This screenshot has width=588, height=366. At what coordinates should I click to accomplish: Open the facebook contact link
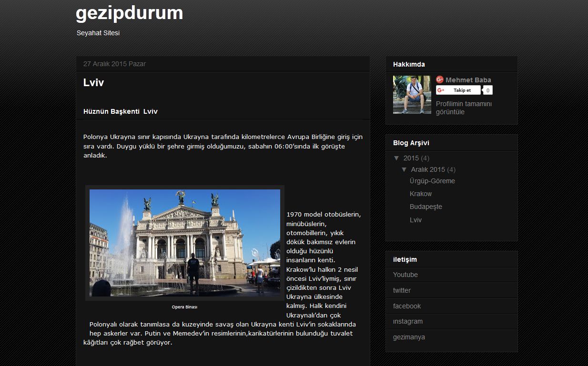click(407, 306)
